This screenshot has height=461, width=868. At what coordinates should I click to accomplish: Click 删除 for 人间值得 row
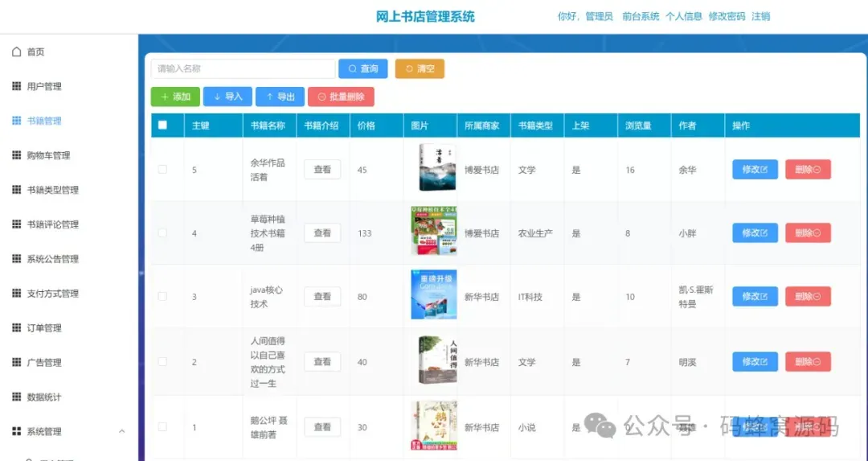click(x=809, y=361)
